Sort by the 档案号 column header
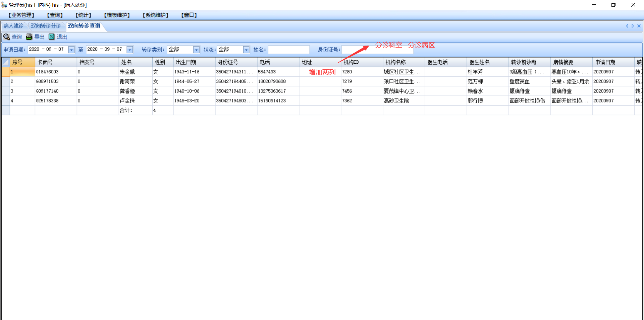Viewport: 644px width, 320px height. tap(98, 62)
